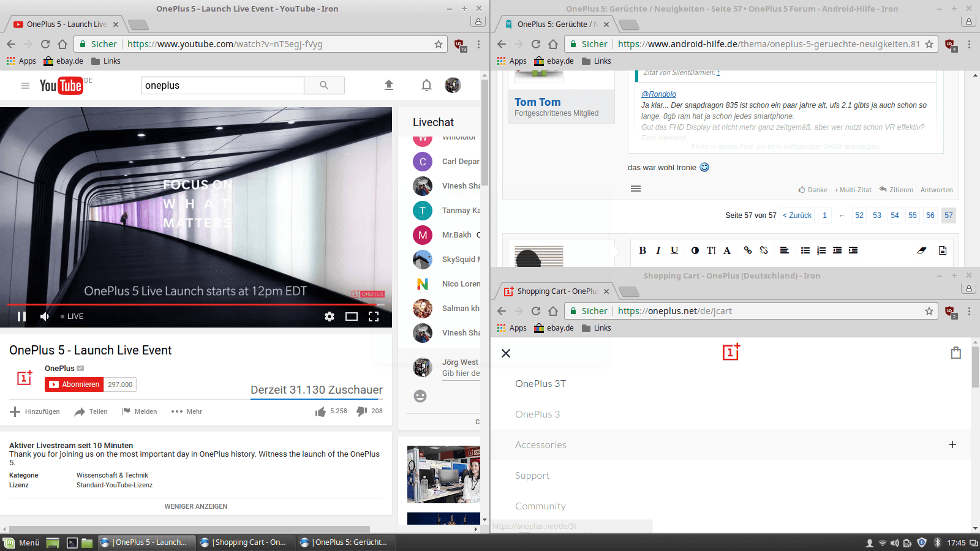Go to forum page 56
The image size is (980, 551).
(930, 216)
